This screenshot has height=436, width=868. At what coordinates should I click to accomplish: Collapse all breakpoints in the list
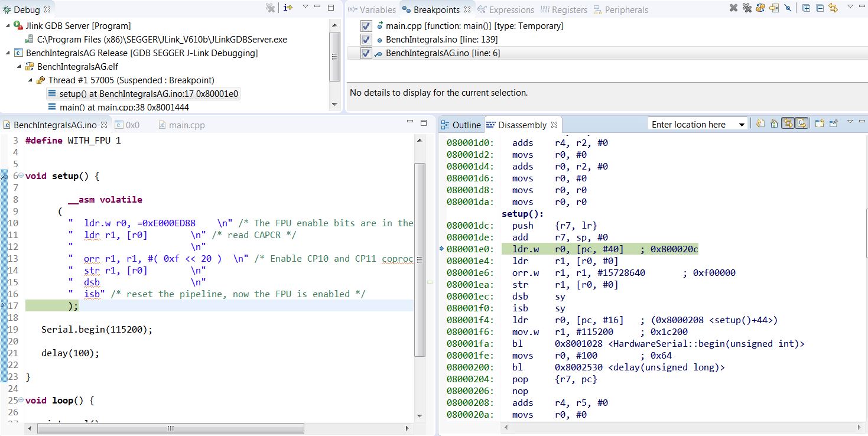820,8
